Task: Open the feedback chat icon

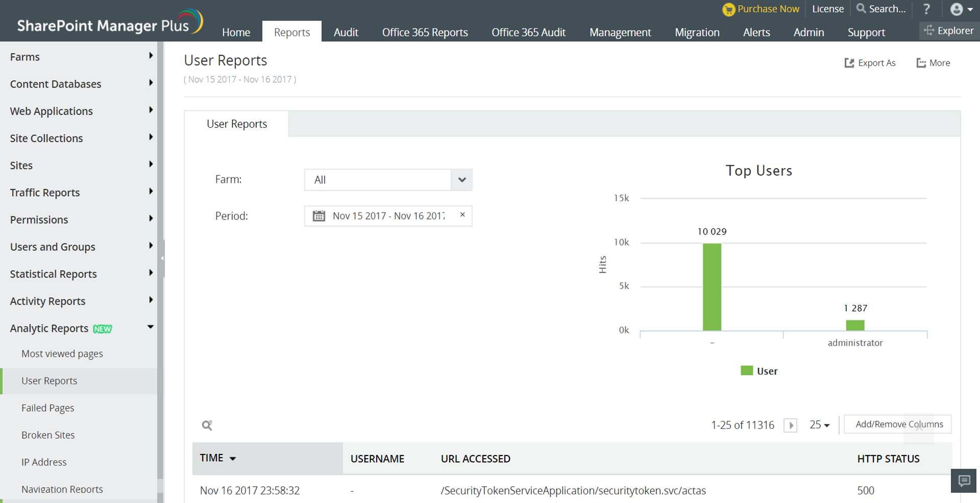Action: [x=964, y=481]
